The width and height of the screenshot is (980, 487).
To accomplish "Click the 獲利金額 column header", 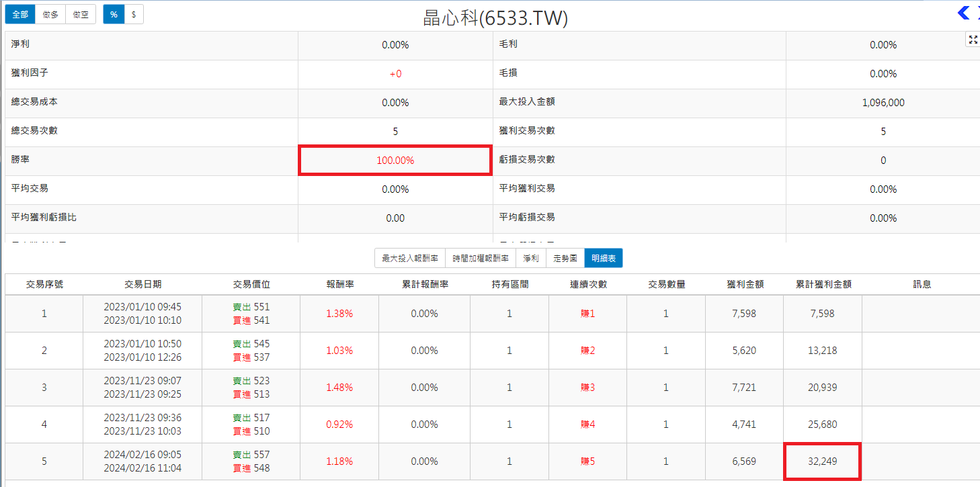I will (x=745, y=284).
